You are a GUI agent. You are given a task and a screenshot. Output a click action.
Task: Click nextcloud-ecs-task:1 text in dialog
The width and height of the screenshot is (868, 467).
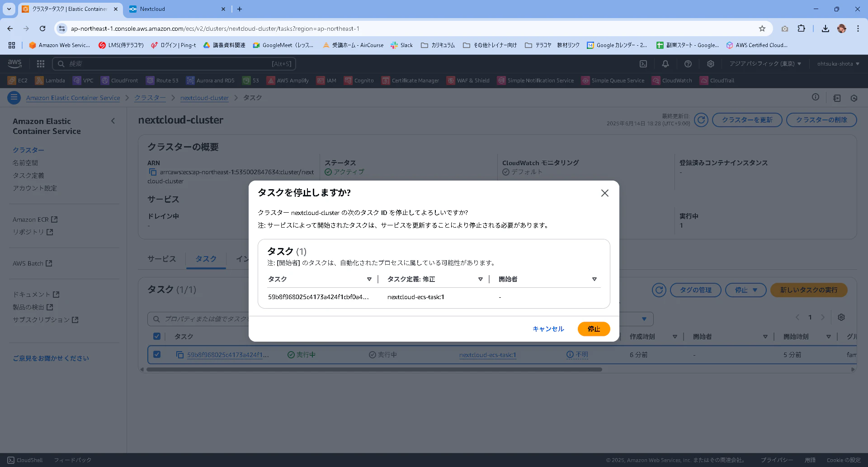tap(416, 297)
